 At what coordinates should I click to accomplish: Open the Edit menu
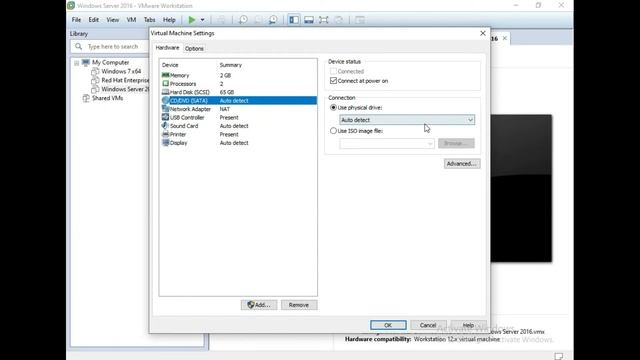click(93, 20)
